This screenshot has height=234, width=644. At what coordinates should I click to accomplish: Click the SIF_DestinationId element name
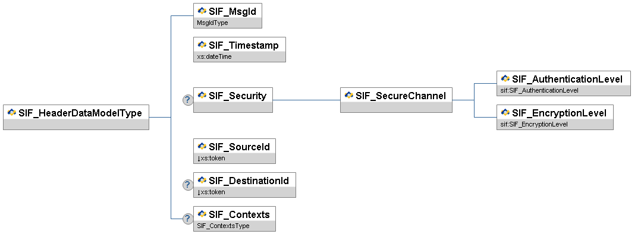[249, 180]
